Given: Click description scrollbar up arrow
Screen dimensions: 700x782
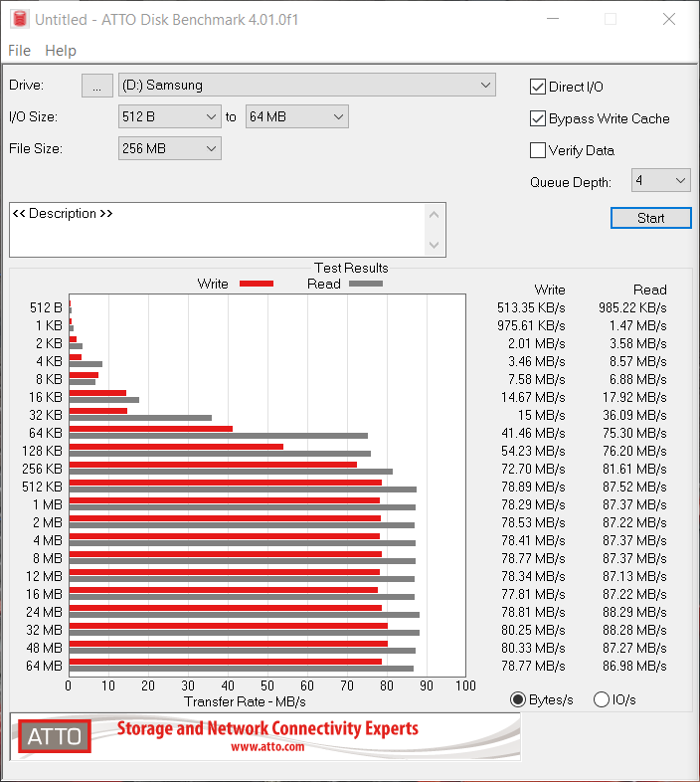Looking at the screenshot, I should click(x=435, y=215).
